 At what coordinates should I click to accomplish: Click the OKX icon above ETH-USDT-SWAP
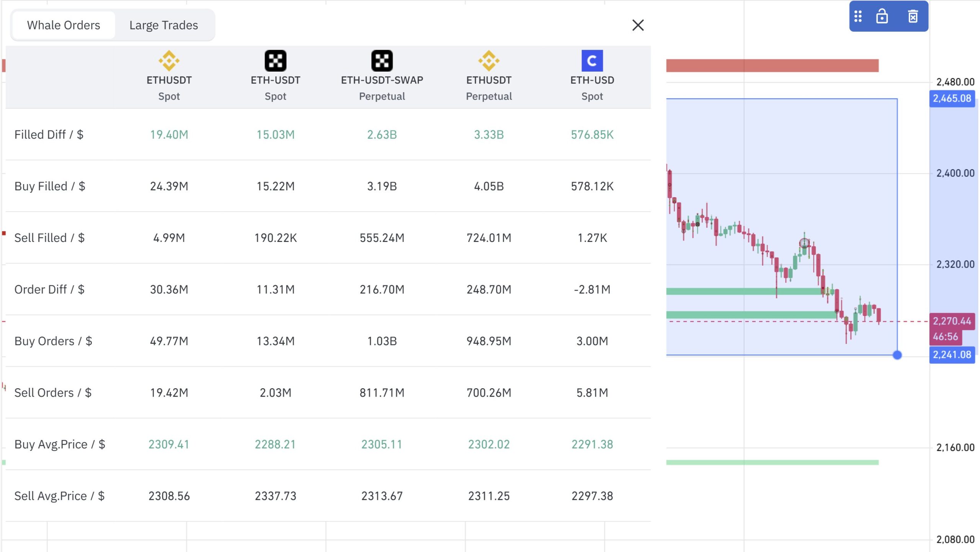[x=382, y=60]
